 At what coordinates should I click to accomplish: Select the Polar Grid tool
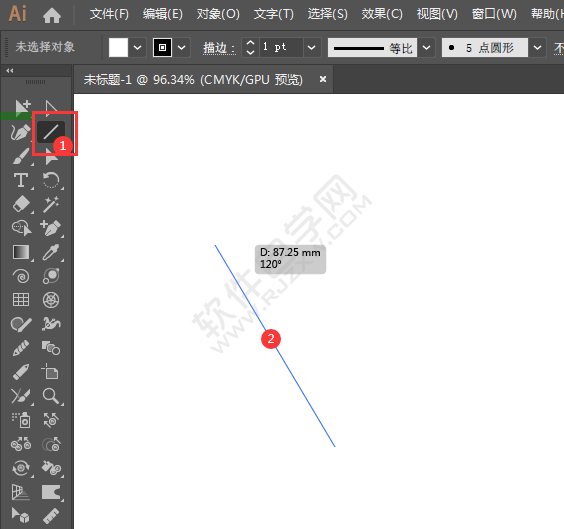[x=51, y=300]
